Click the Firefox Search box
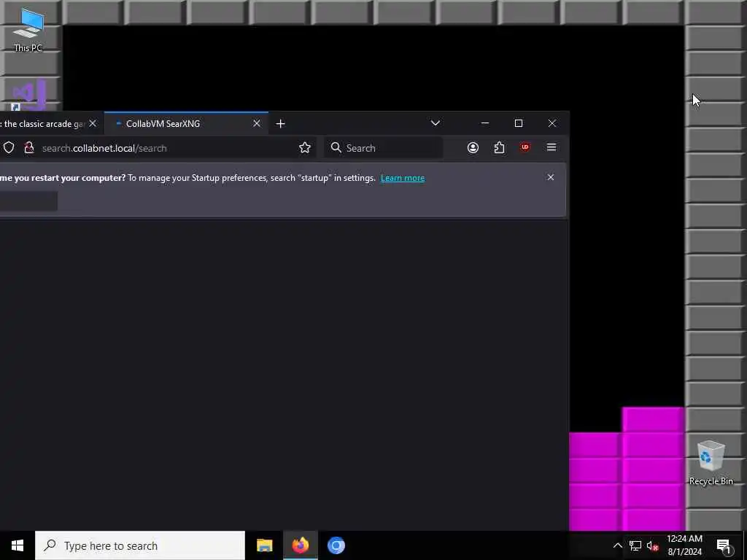 point(384,147)
